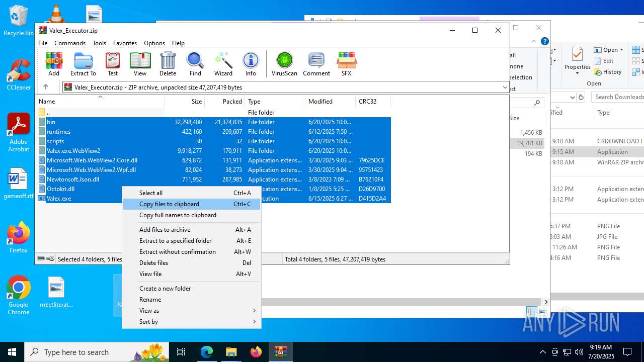Open Google Chrome desktop shortcut
This screenshot has width=644, height=362.
click(19, 296)
